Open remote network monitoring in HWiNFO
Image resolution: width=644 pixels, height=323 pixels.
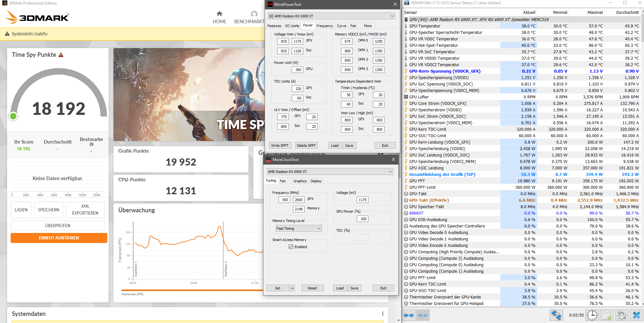coord(556,315)
